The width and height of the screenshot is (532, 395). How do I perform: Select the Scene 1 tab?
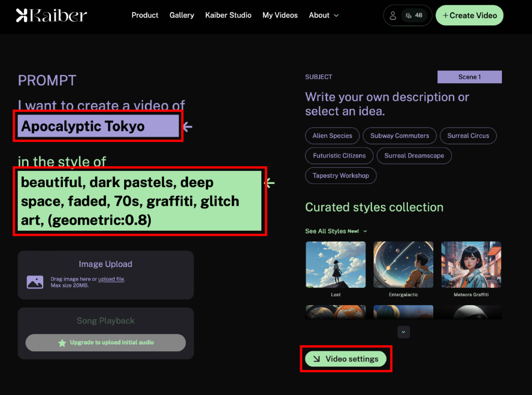[469, 77]
